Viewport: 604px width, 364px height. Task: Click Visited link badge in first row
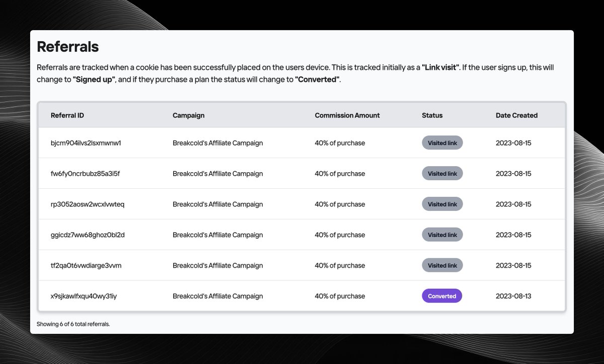click(442, 143)
